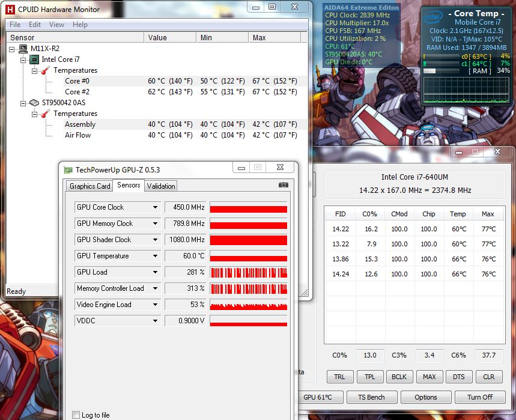Open the View menu in Hardware Monitor
Image resolution: width=516 pixels, height=420 pixels.
click(56, 25)
